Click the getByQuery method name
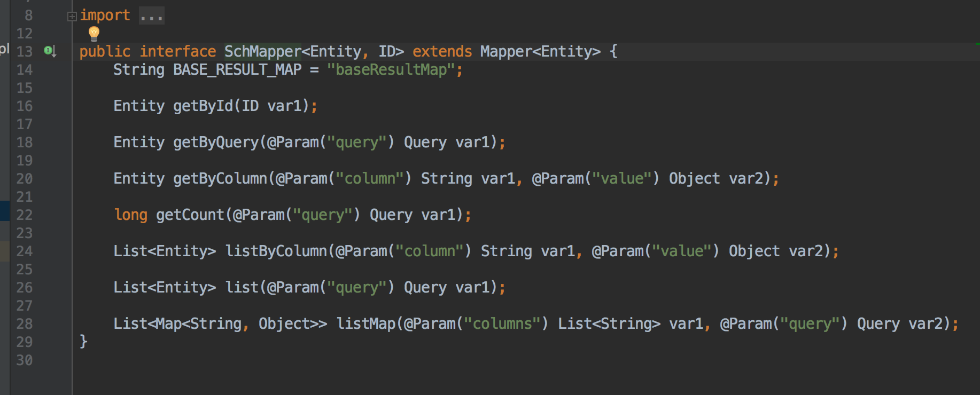Screen dimensions: 980x395 [216, 143]
